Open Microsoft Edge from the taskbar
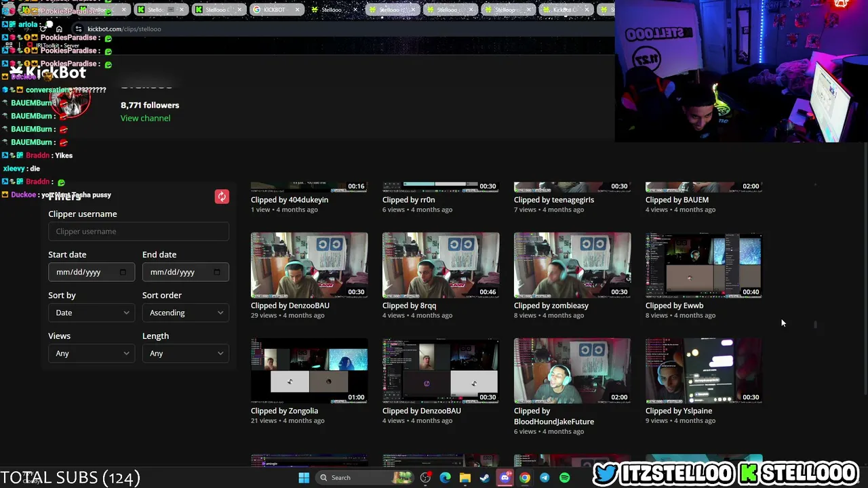This screenshot has width=868, height=488. click(x=445, y=478)
